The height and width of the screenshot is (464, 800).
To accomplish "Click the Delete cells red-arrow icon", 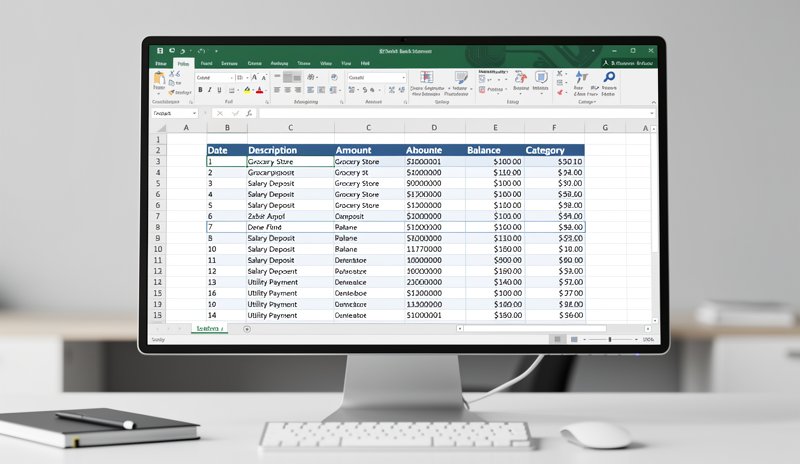I will tap(521, 78).
